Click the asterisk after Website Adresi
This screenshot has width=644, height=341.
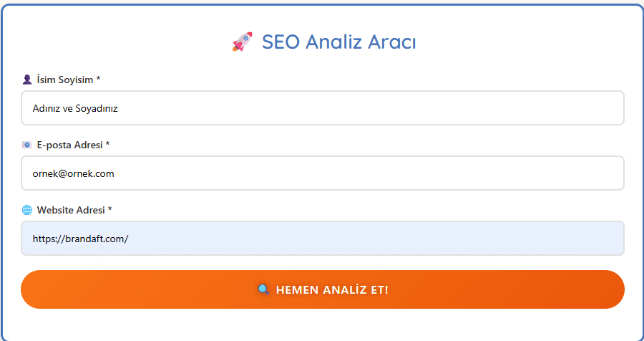[109, 209]
